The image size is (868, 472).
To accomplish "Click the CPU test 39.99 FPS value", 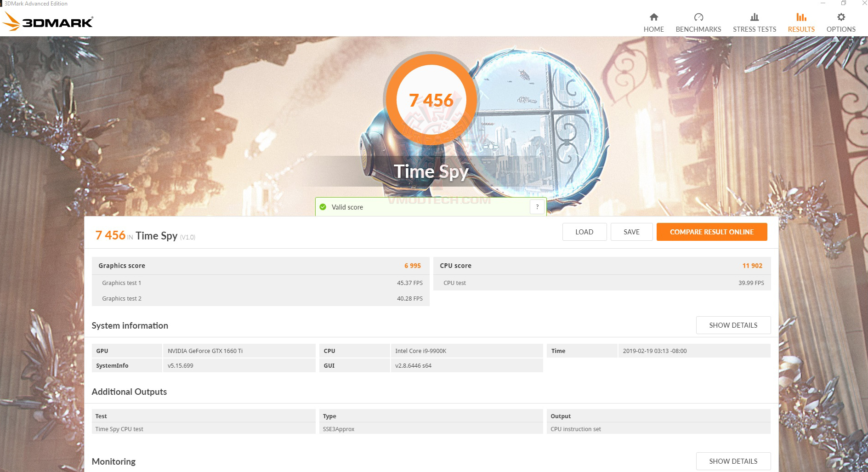I will tap(751, 283).
